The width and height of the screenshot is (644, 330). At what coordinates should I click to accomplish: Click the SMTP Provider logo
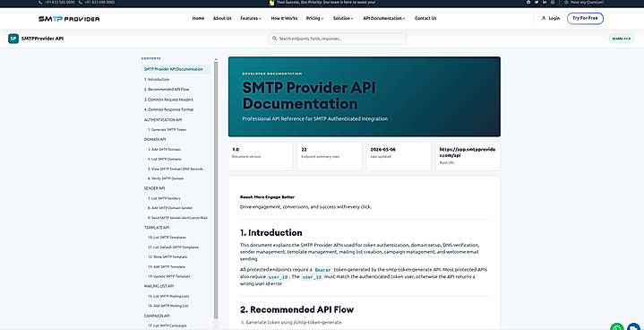[x=69, y=19]
